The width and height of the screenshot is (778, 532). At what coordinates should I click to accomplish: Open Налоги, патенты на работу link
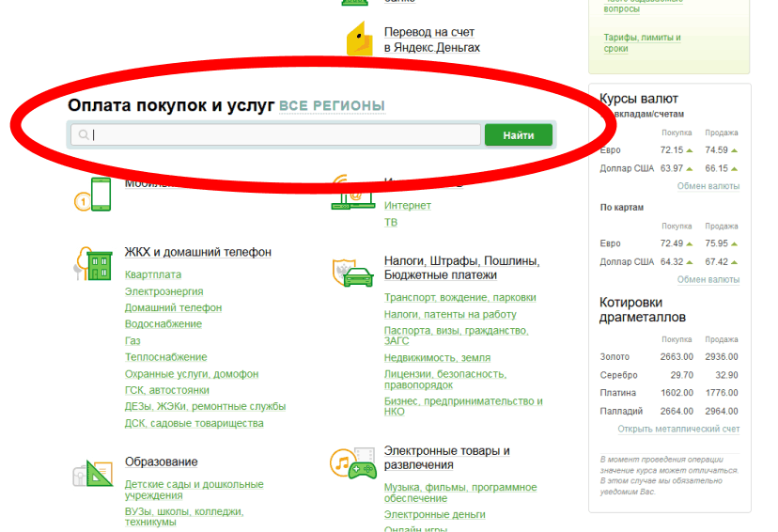click(450, 314)
